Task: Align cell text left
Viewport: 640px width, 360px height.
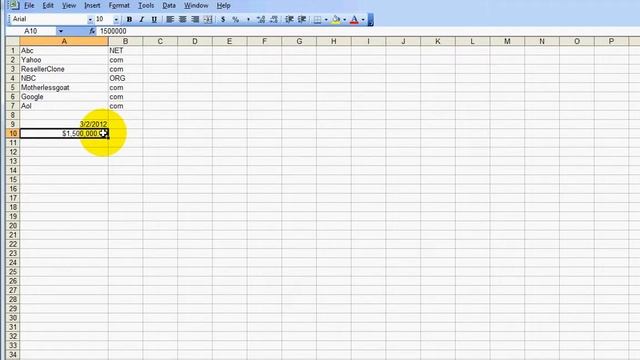Action: (x=170, y=19)
